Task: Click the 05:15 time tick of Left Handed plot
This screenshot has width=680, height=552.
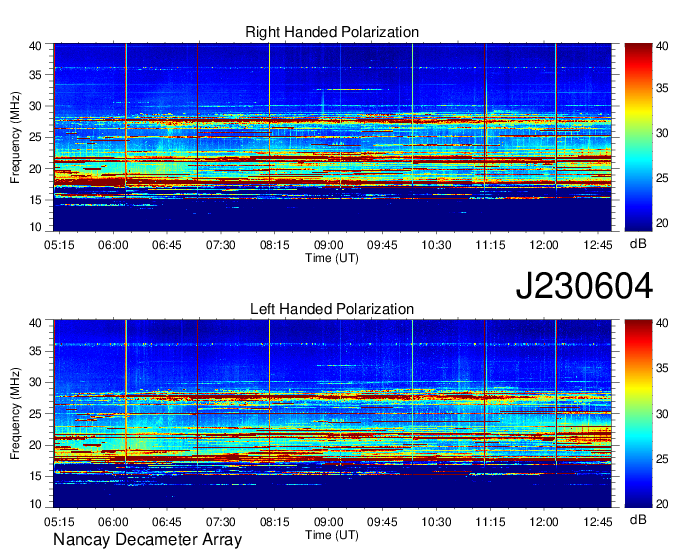Action: [59, 522]
